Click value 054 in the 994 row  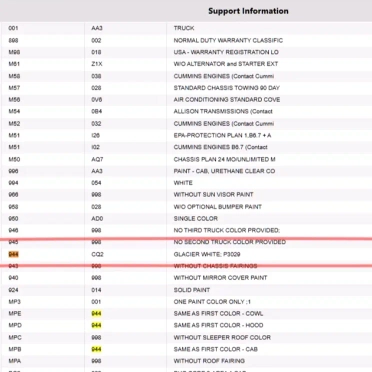(96, 183)
